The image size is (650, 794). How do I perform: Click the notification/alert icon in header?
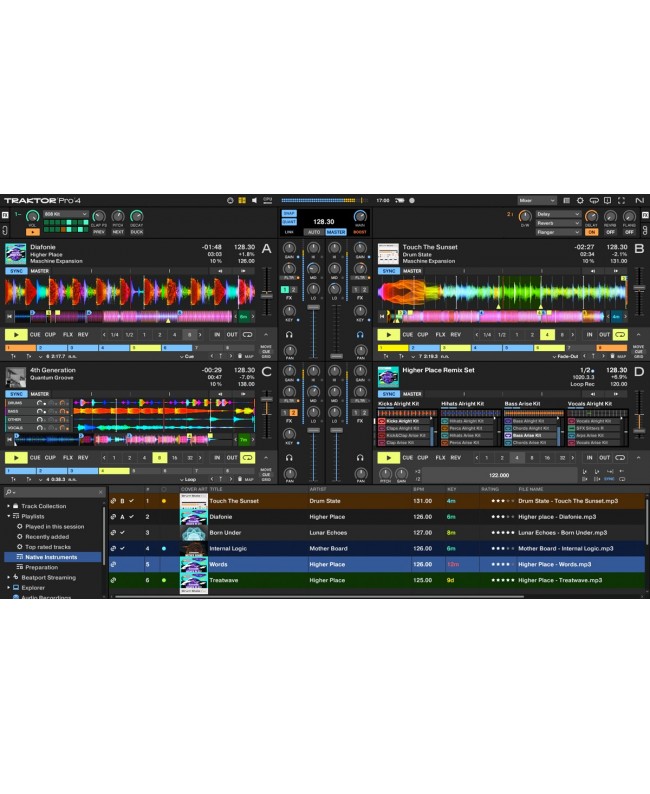pyautogui.click(x=607, y=201)
